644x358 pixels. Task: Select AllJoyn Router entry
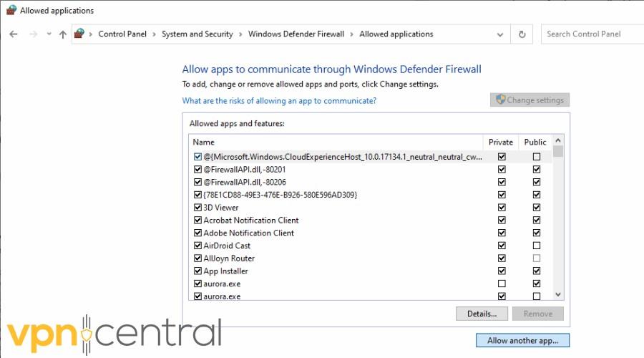coord(229,258)
